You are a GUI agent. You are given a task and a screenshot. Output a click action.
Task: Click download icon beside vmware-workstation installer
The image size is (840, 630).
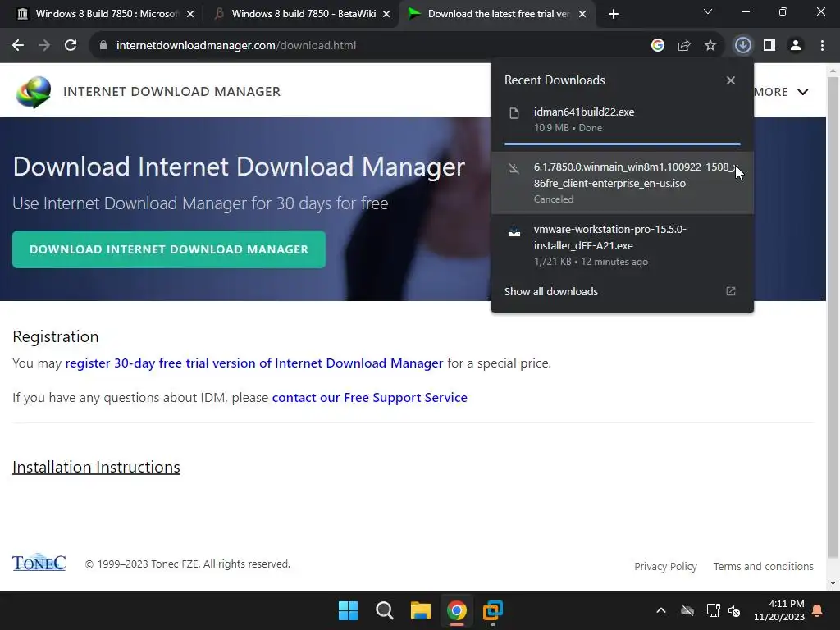click(x=514, y=231)
